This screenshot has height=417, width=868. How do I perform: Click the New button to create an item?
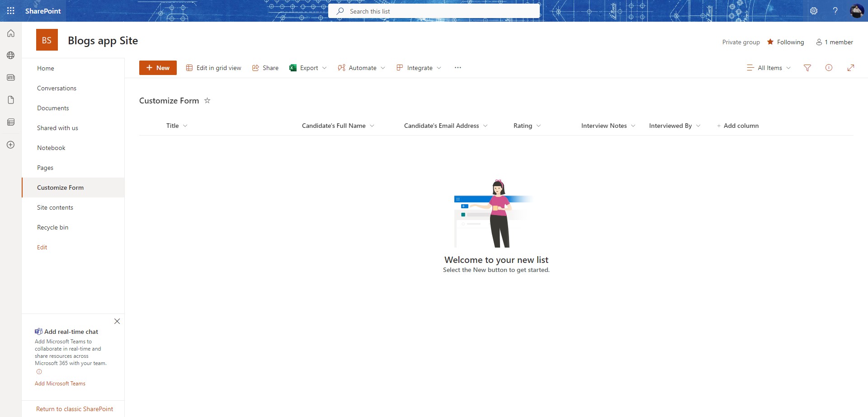(x=157, y=67)
